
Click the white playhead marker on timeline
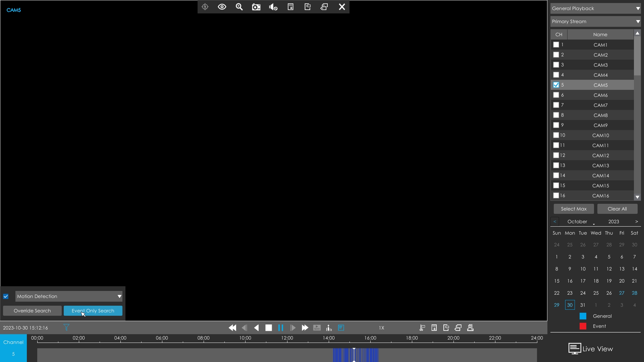[x=354, y=355]
